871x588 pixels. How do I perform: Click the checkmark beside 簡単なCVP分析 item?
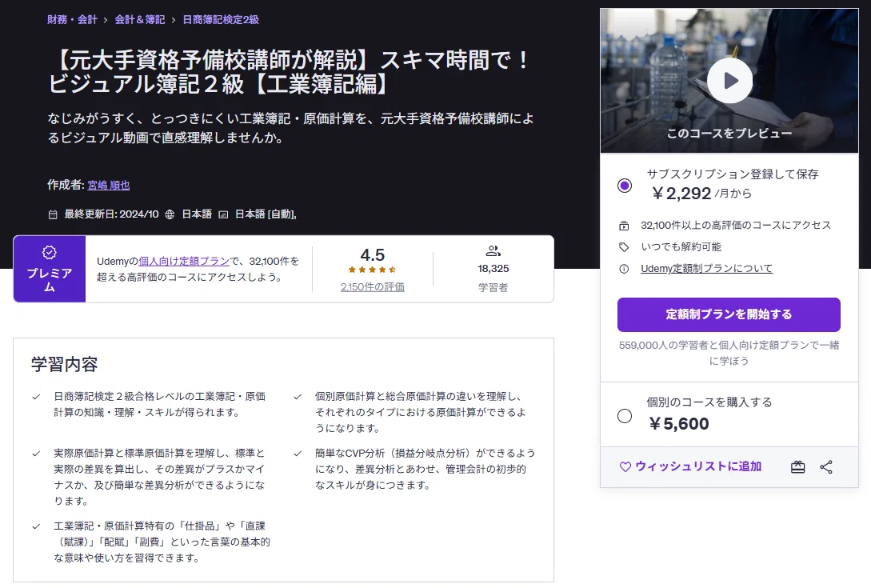coord(298,454)
